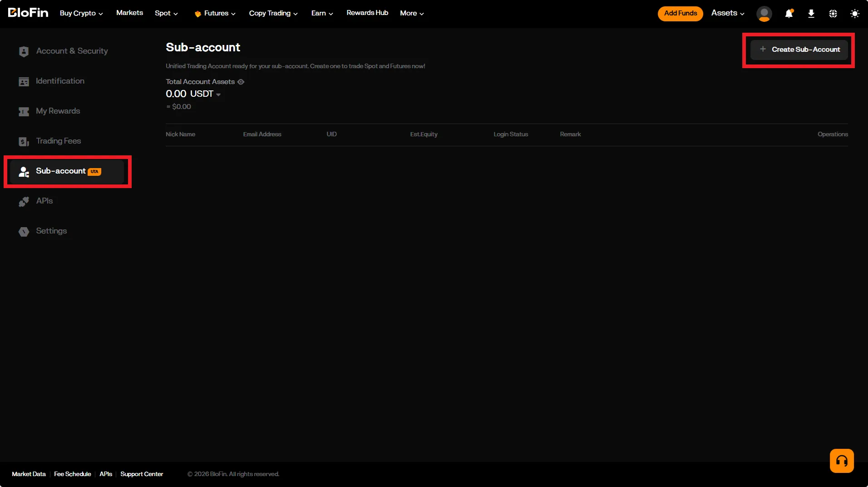This screenshot has height=487, width=868.
Task: Toggle light theme with sun icon
Action: coord(855,14)
